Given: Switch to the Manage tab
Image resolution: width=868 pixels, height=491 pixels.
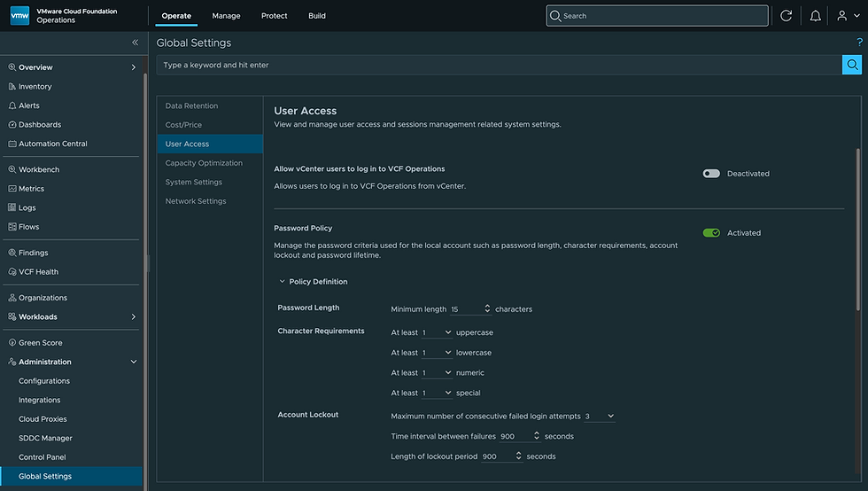Looking at the screenshot, I should [x=227, y=16].
